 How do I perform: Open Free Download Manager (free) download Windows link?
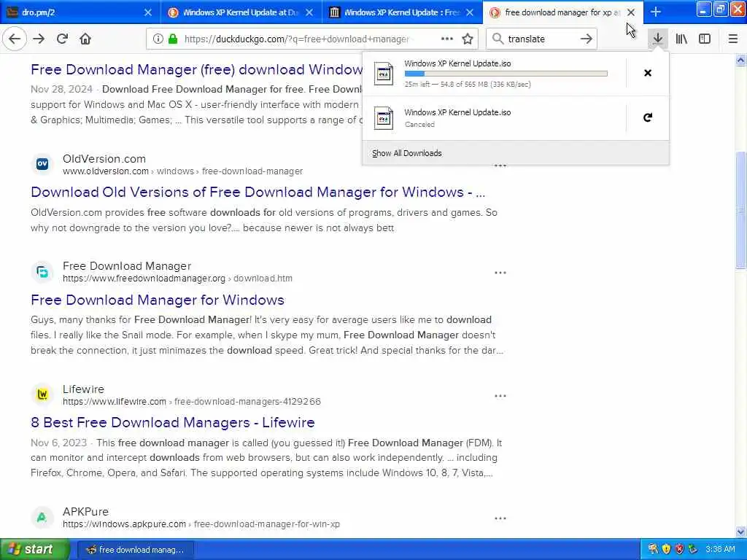[196, 69]
